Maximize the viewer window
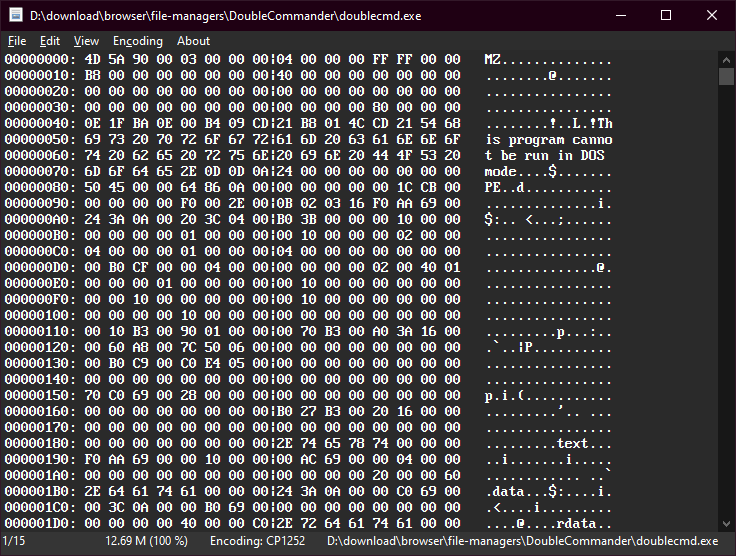Screen dimensions: 736x556 point(666,15)
